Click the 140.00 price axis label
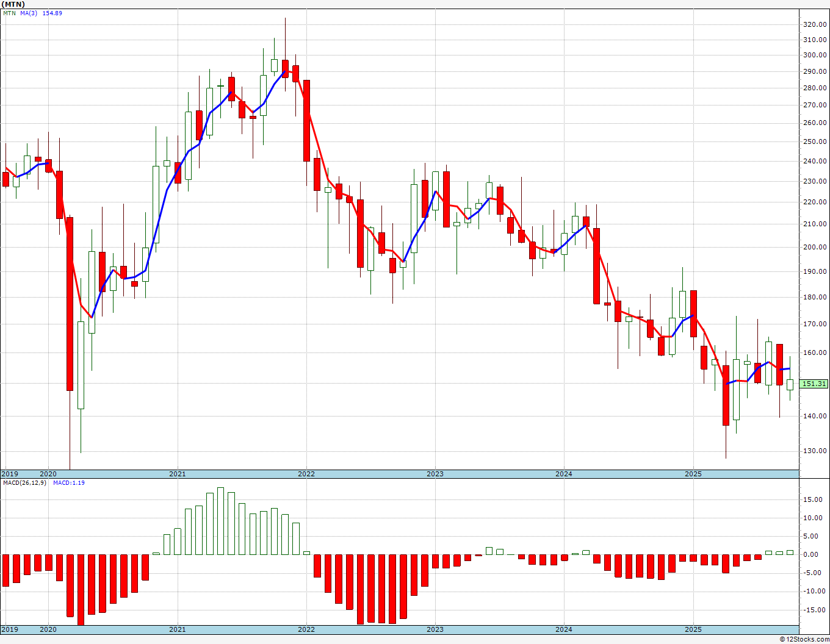 tap(815, 416)
